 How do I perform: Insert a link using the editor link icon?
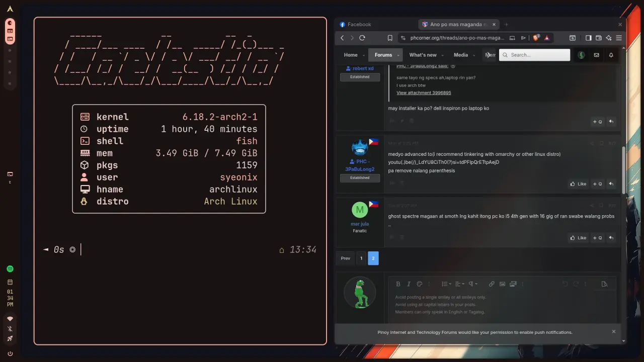point(492,284)
